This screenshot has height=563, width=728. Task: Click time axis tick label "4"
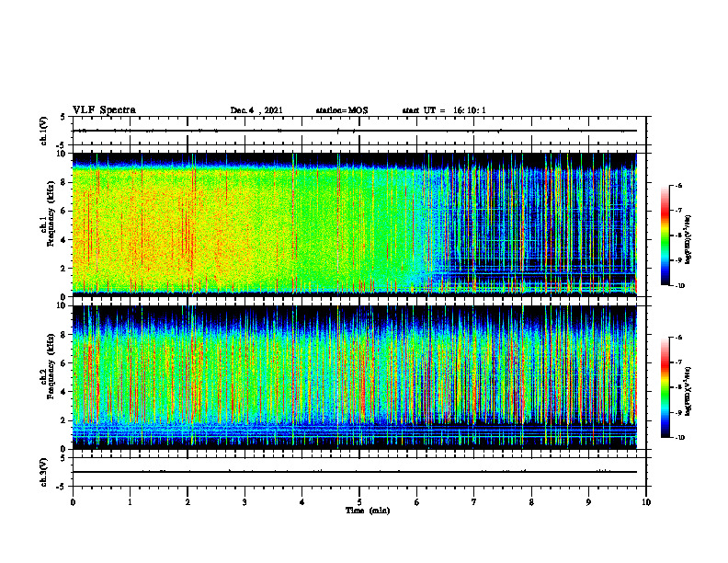coord(302,502)
